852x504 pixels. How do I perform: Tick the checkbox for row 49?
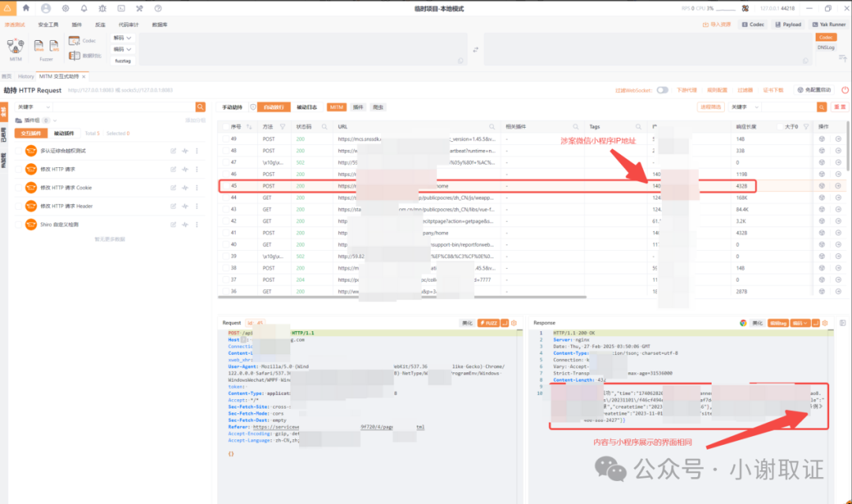click(x=226, y=139)
